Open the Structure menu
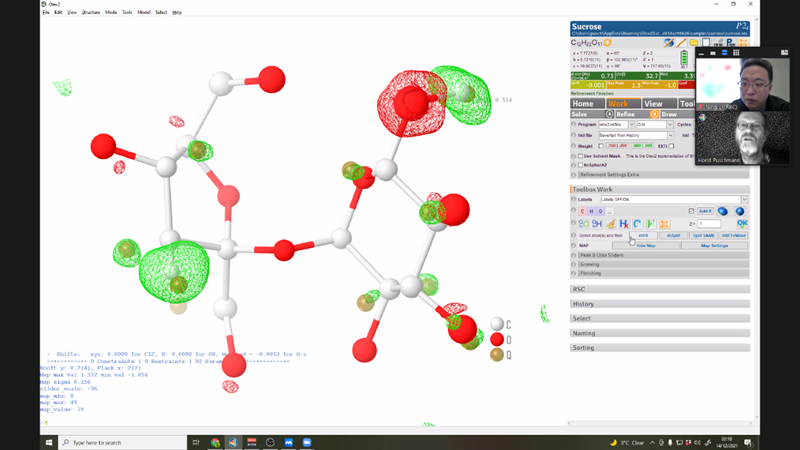The image size is (800, 450). [90, 12]
